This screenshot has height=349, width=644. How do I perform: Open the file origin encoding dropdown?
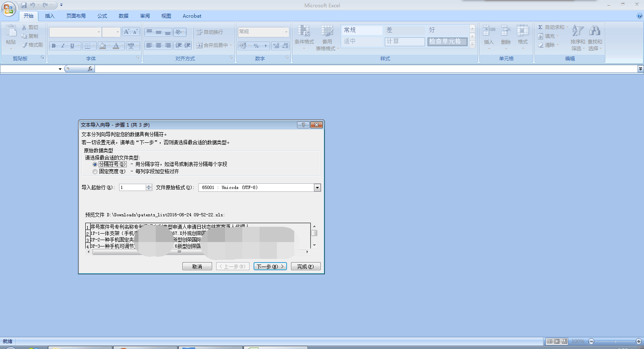tap(317, 188)
